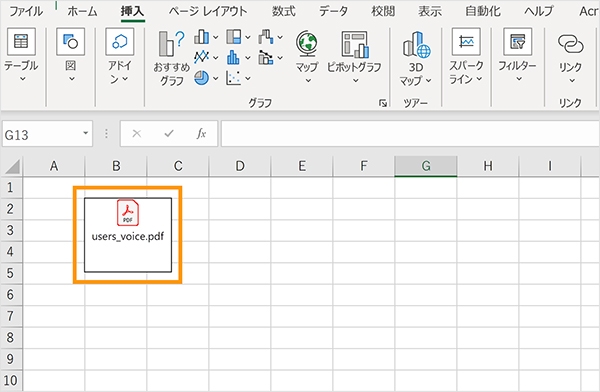
Task: Open the chart group dialog launcher
Action: click(x=383, y=103)
